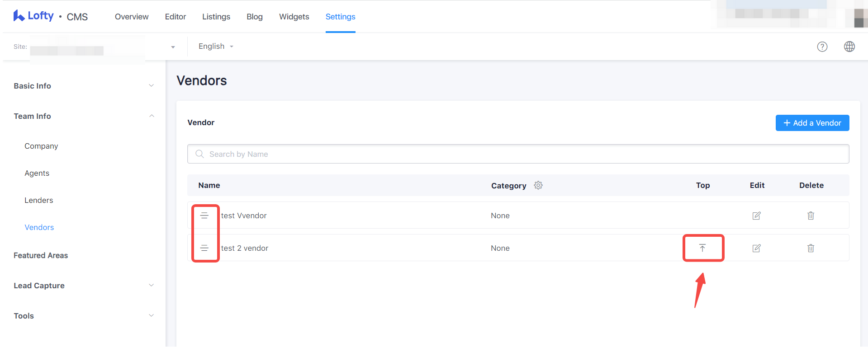Delete the test Vvendor row

[x=811, y=216]
